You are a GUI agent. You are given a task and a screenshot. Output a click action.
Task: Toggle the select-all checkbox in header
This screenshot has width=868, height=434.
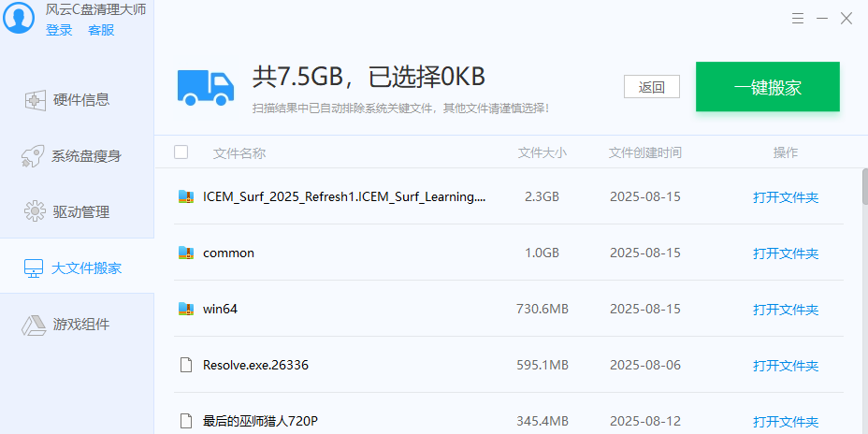click(x=181, y=152)
